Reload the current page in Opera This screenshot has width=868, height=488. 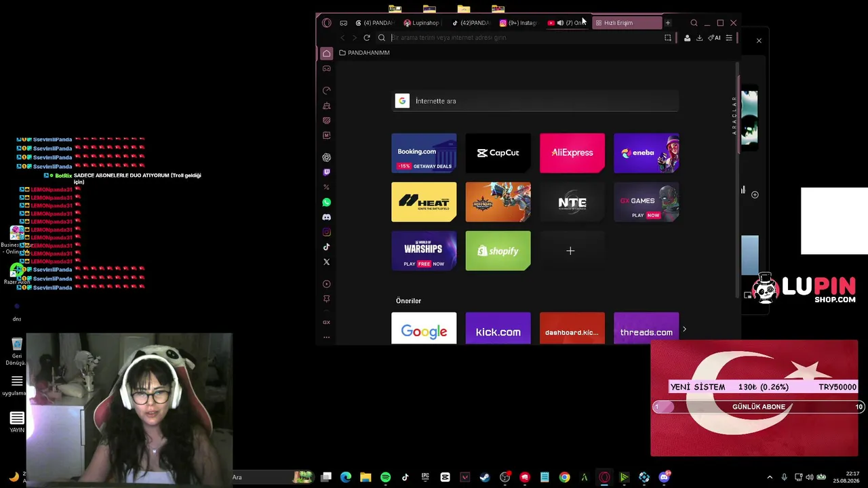click(367, 38)
